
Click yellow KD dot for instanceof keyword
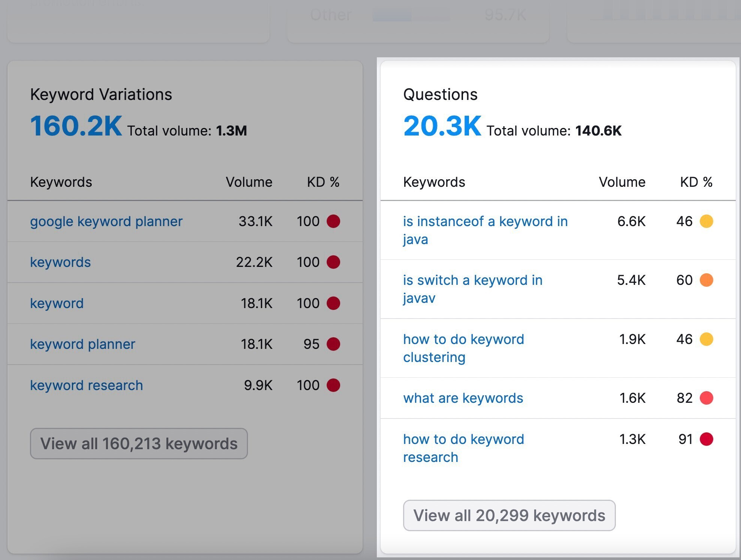pyautogui.click(x=706, y=221)
